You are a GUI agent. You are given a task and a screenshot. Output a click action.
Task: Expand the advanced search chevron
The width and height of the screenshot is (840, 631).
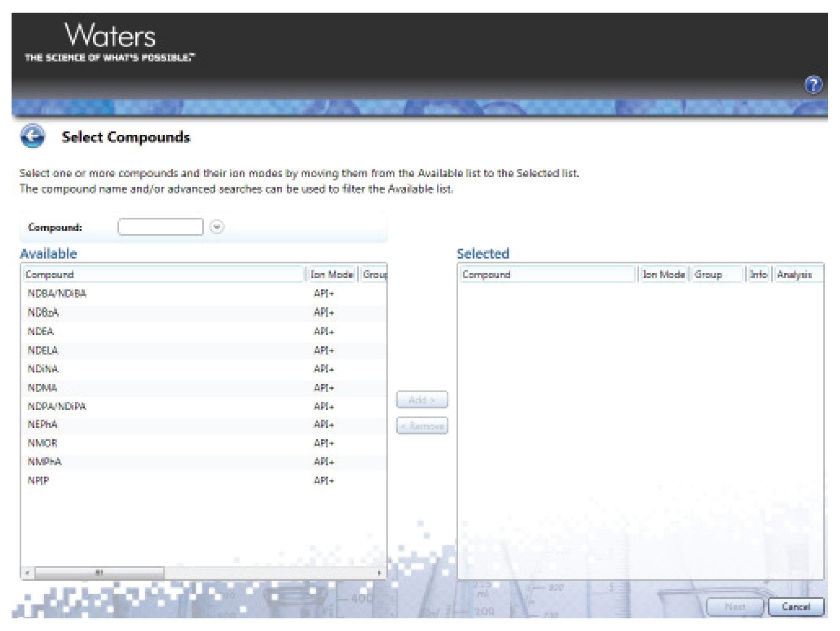click(x=217, y=227)
